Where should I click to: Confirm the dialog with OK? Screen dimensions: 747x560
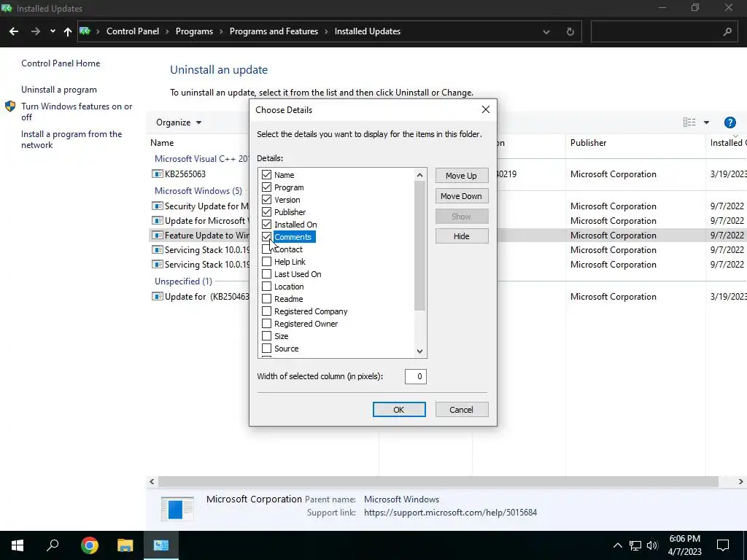tap(399, 410)
